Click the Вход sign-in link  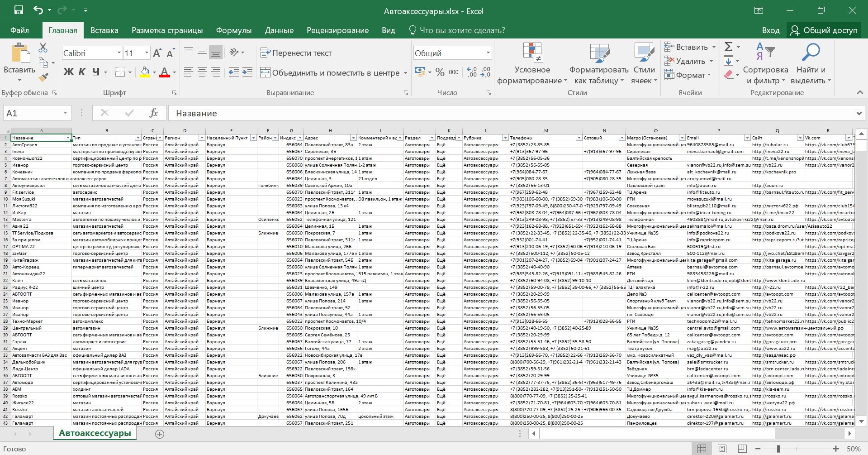point(770,30)
